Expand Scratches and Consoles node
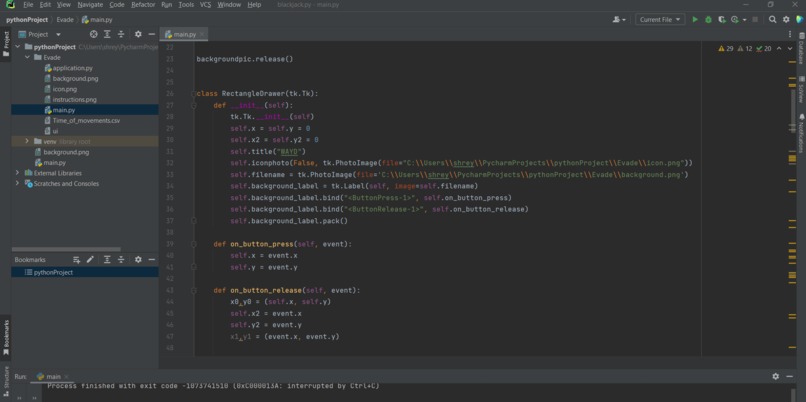 (17, 184)
